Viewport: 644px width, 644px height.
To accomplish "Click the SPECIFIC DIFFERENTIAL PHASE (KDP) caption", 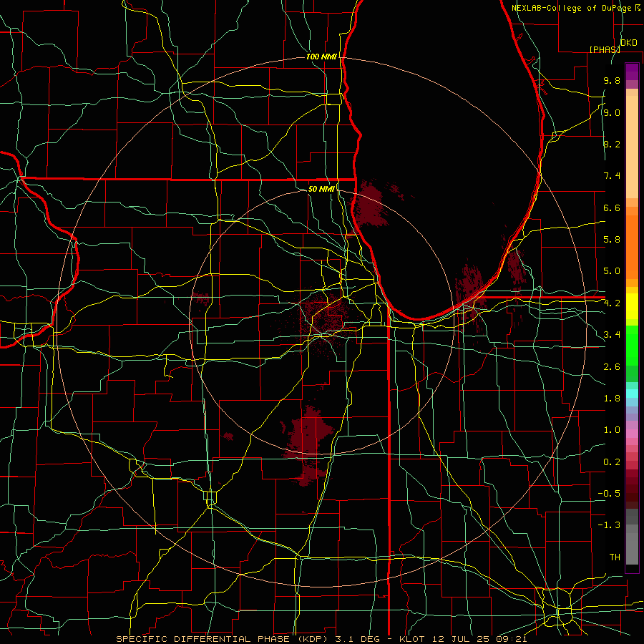I will click(x=224, y=639).
